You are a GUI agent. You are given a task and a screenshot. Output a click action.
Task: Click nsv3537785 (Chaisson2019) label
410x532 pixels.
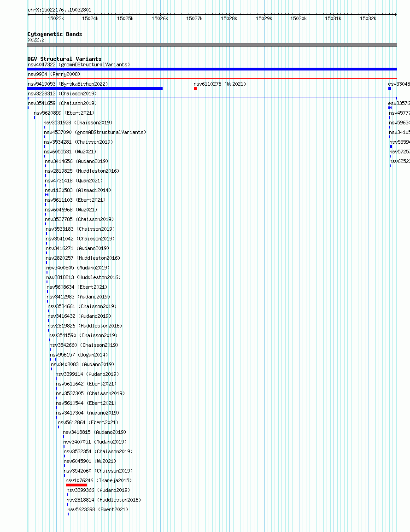(79, 219)
